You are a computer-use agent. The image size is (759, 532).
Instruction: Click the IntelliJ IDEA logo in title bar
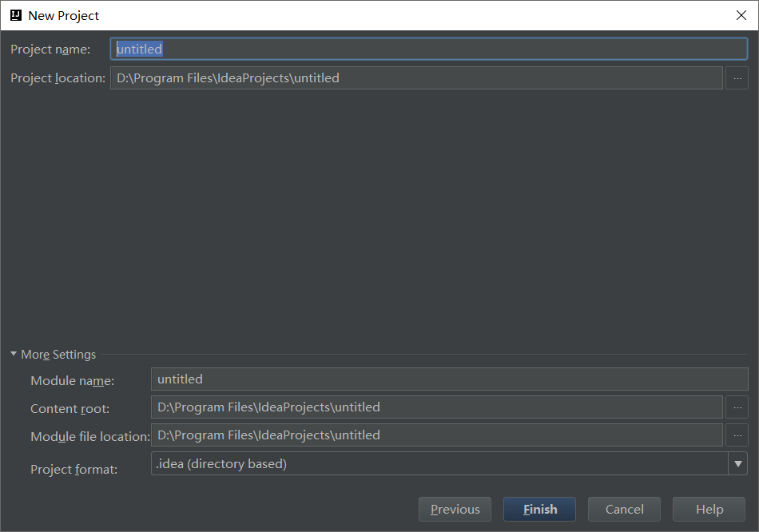coord(15,15)
